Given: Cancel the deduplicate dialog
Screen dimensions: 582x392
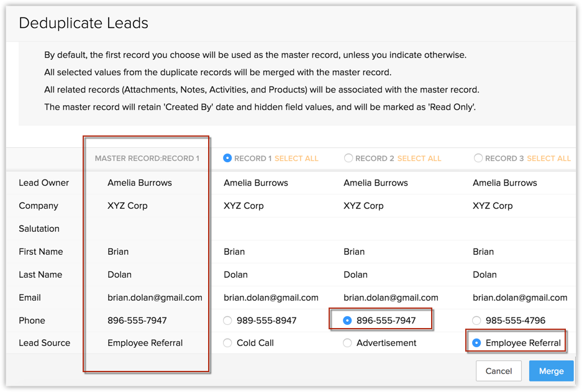Looking at the screenshot, I should coord(499,371).
